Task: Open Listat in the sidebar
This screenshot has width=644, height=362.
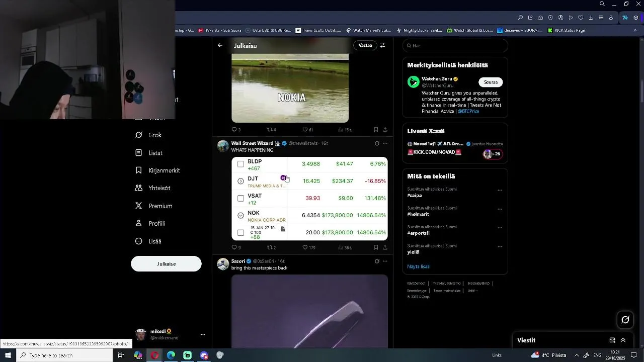Action: coord(149,153)
